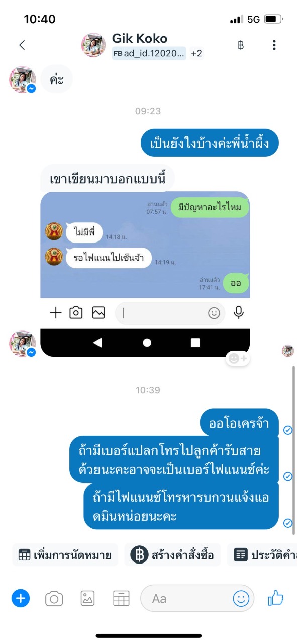Open Gik Koko profile from header name
The height and width of the screenshot is (644, 297).
tap(140, 38)
